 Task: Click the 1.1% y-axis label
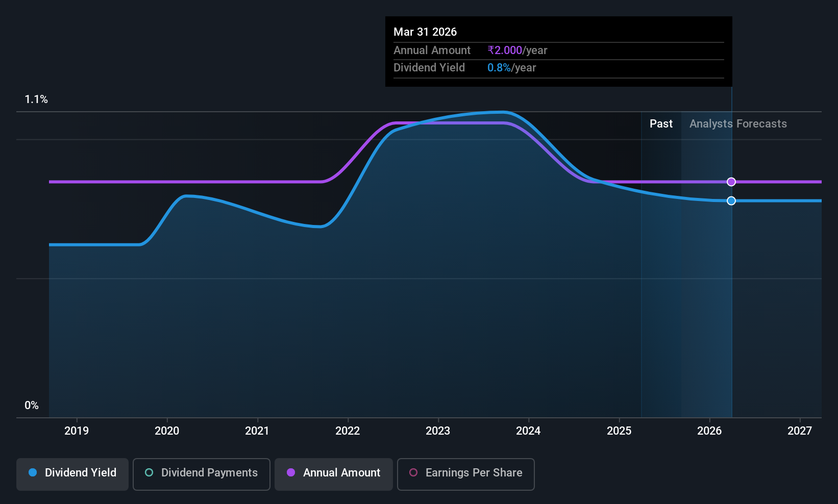point(36,99)
